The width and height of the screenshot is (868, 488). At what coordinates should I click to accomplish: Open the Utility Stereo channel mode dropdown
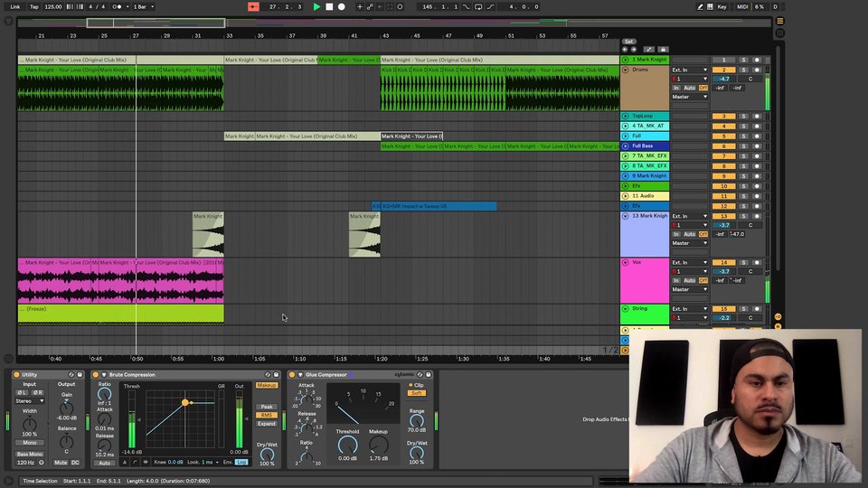point(29,400)
